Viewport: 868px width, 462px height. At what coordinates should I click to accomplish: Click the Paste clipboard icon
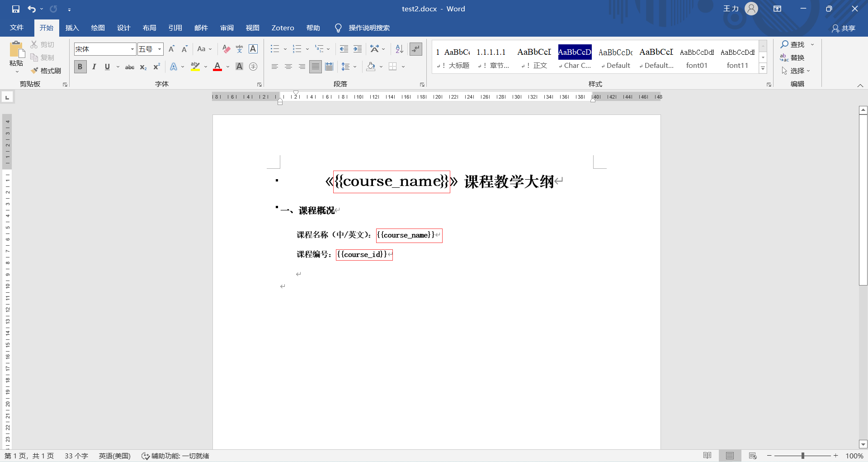point(17,50)
